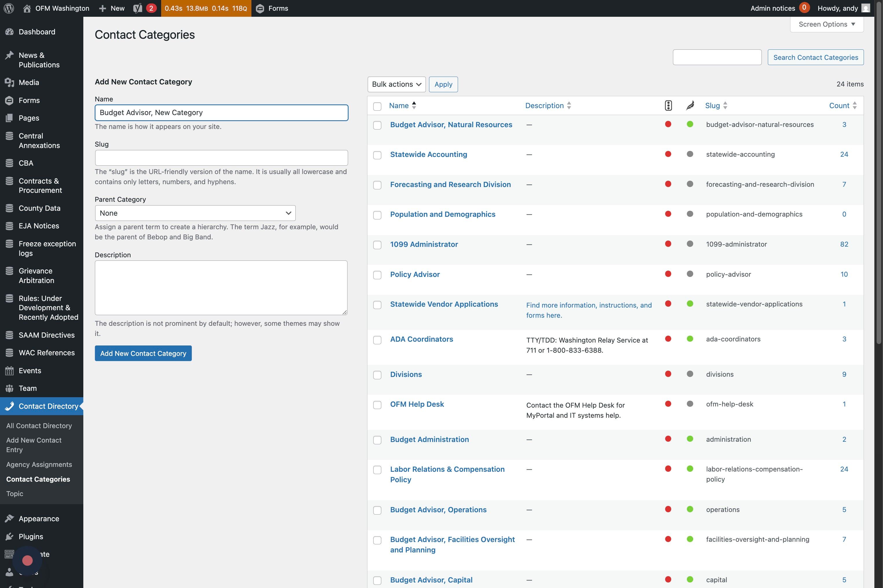Screen dimensions: 883x588
Task: Select the Policy Advisor row checkbox
Action: click(377, 275)
